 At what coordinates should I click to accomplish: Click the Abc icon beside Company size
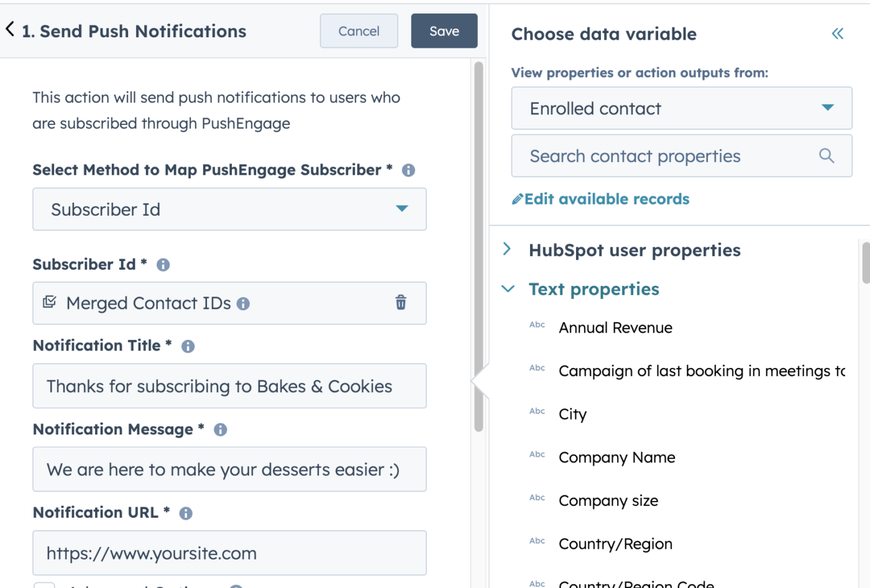(x=537, y=498)
